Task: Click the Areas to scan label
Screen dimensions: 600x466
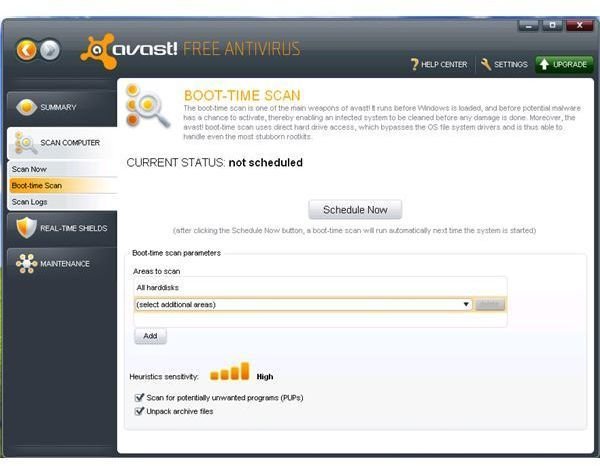Action: (157, 271)
